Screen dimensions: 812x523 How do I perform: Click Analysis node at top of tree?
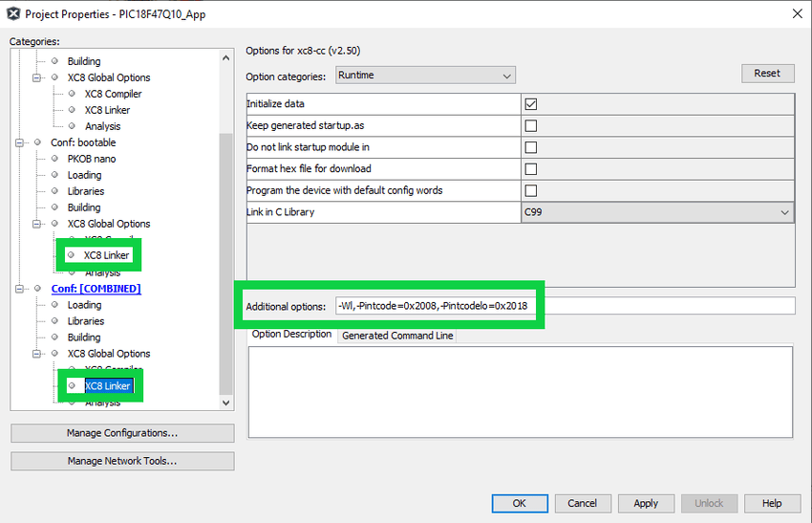point(102,126)
